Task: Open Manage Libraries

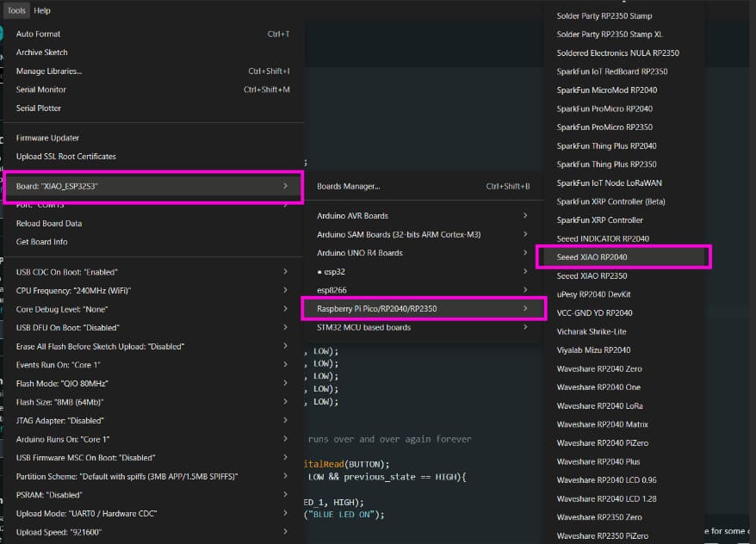Action: coord(49,71)
